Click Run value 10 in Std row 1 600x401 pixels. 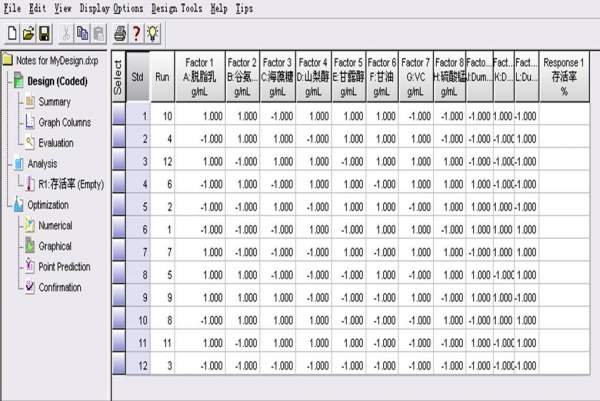pos(163,116)
